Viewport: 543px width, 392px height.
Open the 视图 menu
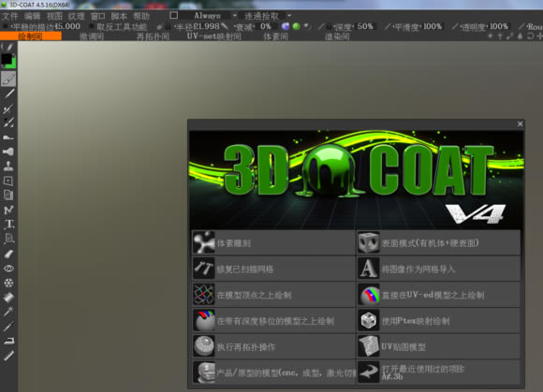[54, 16]
